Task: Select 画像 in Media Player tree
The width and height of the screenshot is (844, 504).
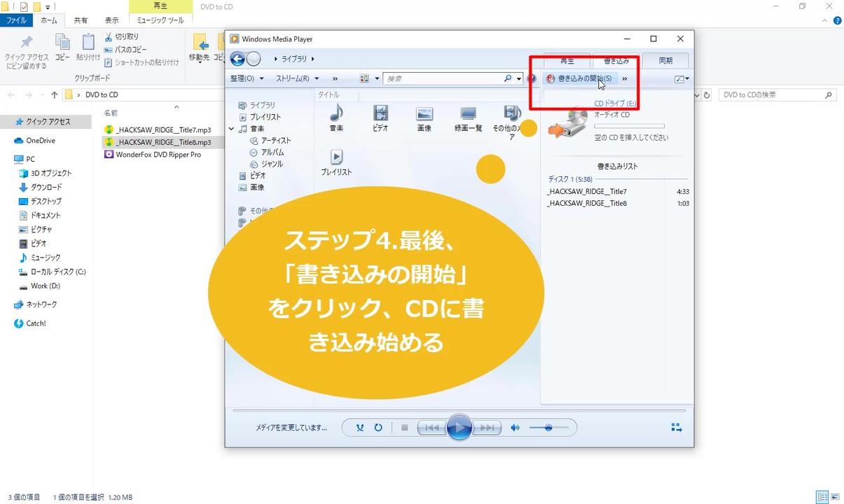Action: [251, 188]
